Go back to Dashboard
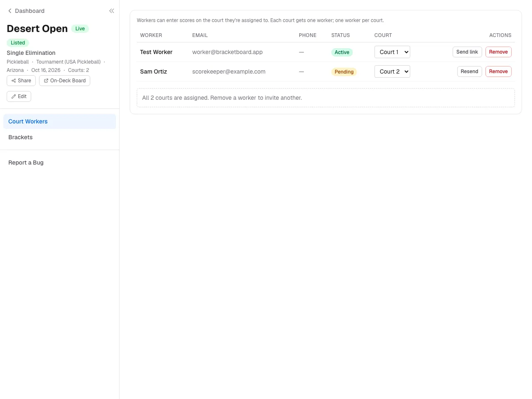The image size is (532, 399). click(x=26, y=11)
